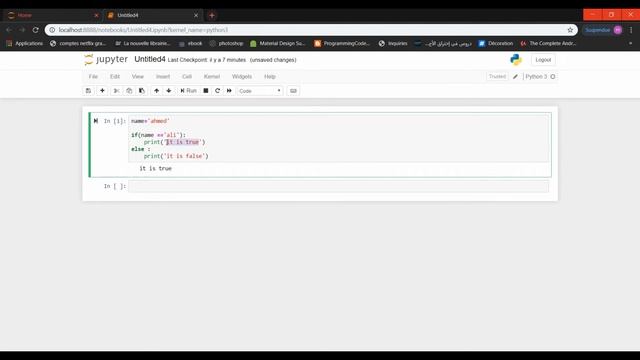This screenshot has height=360, width=640.
Task: Open the 'ProgrammingCode...' bookmark
Action: click(x=342, y=43)
